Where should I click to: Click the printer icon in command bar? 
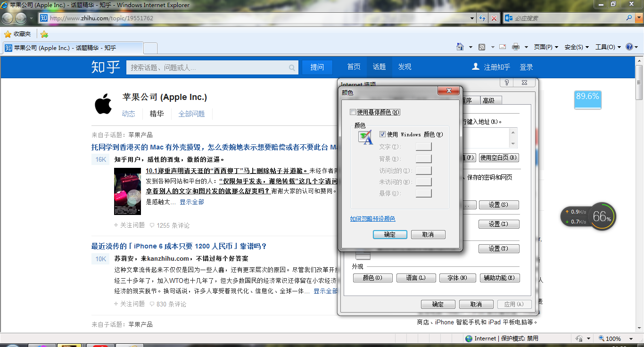click(x=516, y=47)
